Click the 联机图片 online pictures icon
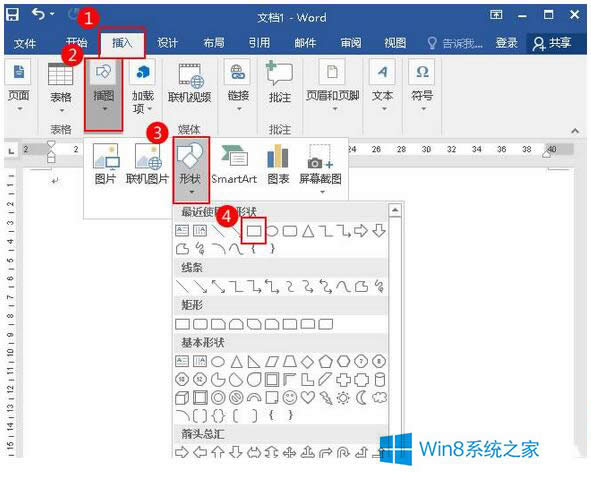Screen dimensions: 591x483 coord(147,165)
